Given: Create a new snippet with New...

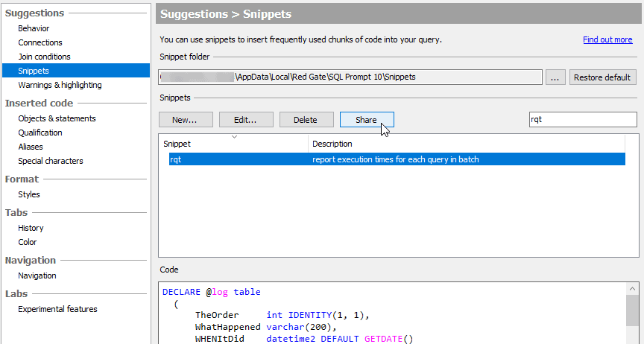Looking at the screenshot, I should [x=186, y=120].
